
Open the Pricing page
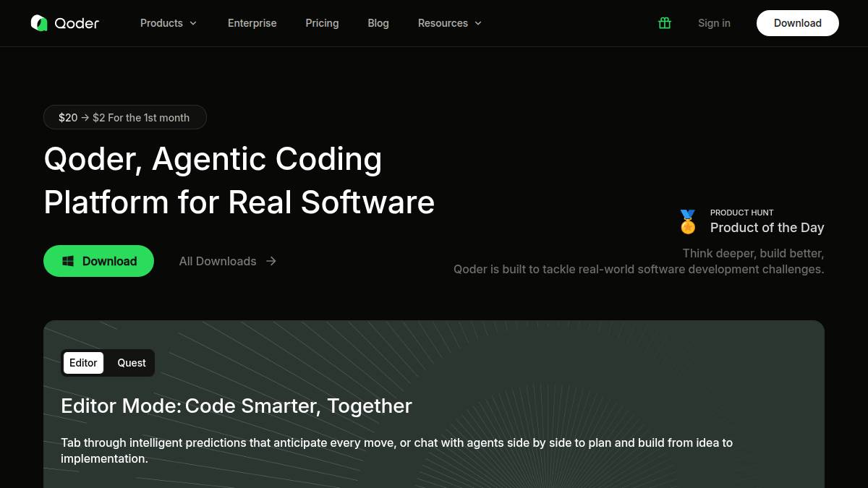[x=322, y=23]
